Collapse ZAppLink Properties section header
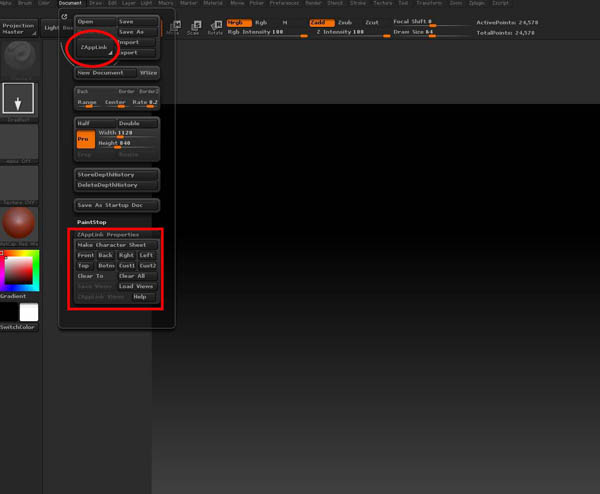The width and height of the screenshot is (600, 494). pos(108,235)
